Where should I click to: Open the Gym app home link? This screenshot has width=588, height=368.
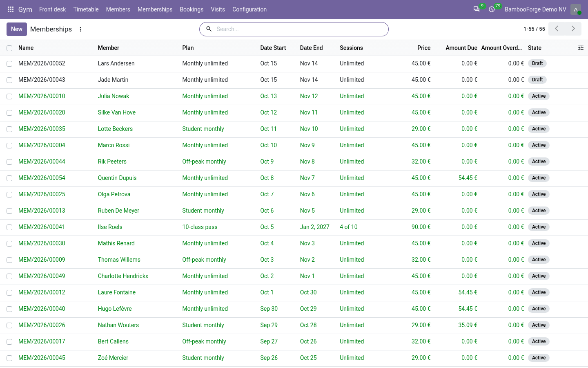click(25, 9)
